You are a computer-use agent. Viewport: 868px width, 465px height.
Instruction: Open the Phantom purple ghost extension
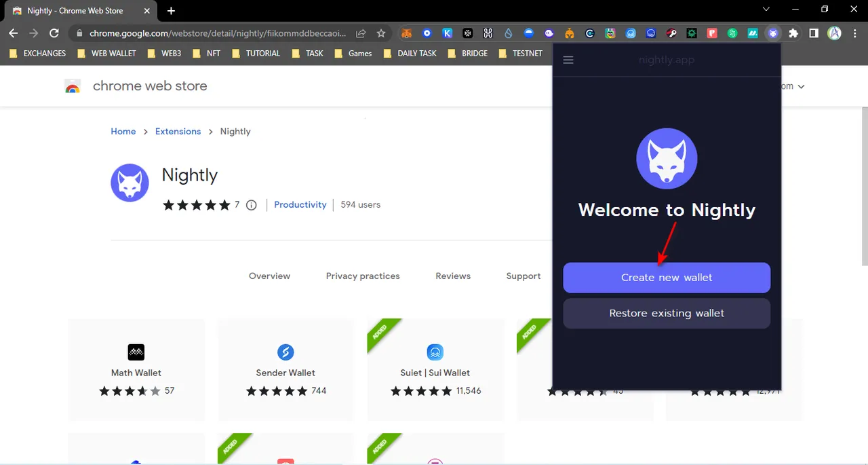pos(549,33)
